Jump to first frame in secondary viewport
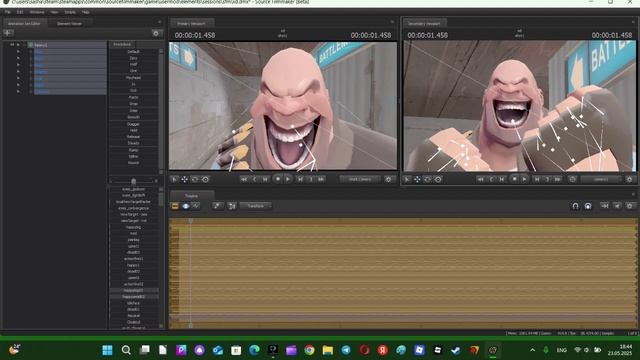 [x=480, y=179]
